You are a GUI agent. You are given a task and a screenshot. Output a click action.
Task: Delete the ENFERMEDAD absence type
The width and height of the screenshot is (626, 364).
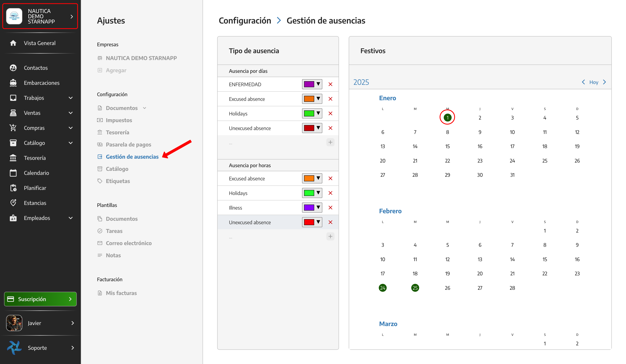(330, 84)
